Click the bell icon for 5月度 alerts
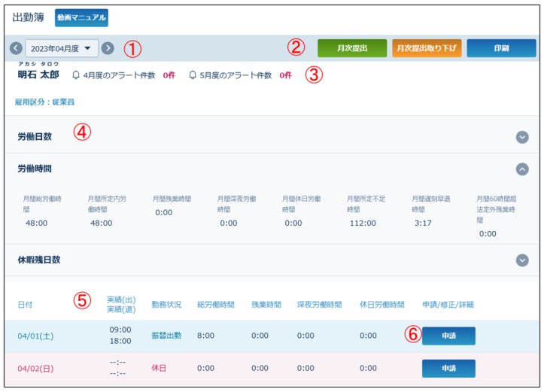 (x=193, y=75)
